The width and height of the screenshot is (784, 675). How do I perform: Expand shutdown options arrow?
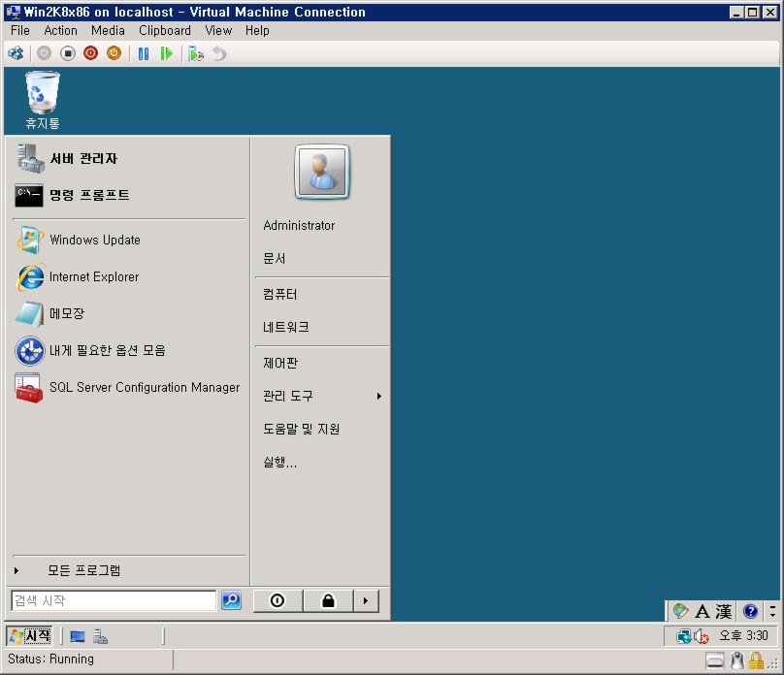[x=366, y=600]
